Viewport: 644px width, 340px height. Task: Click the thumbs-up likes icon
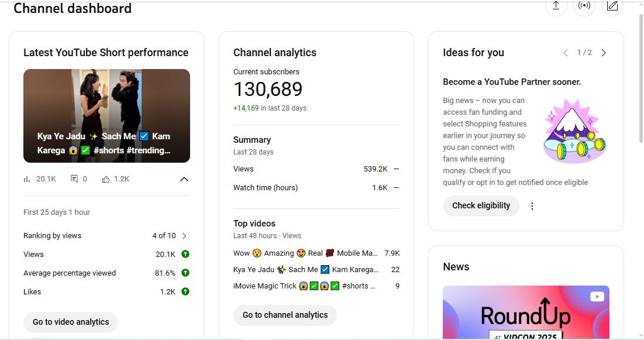[106, 179]
